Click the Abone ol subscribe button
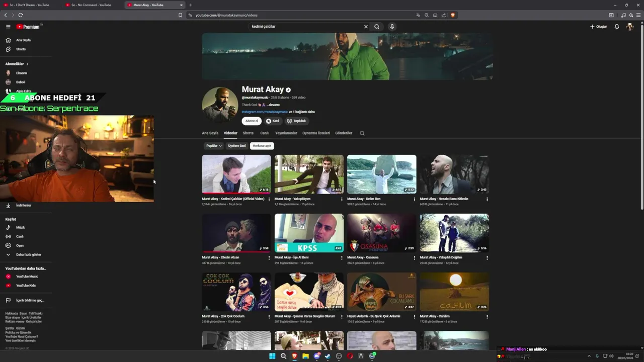Image resolution: width=644 pixels, height=362 pixels. (252, 121)
